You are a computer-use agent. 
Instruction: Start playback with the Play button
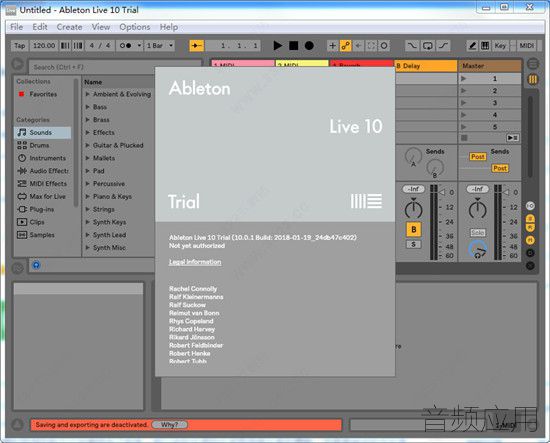tap(277, 46)
